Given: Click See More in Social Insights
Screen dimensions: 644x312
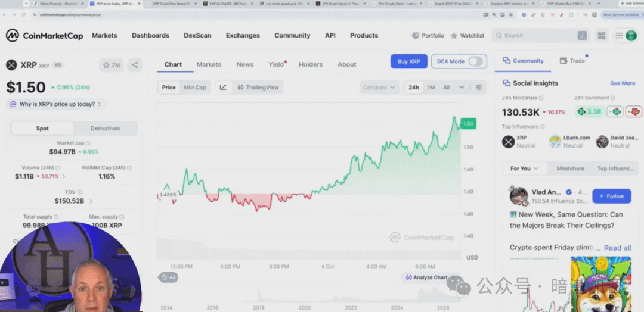Looking at the screenshot, I should 623,83.
